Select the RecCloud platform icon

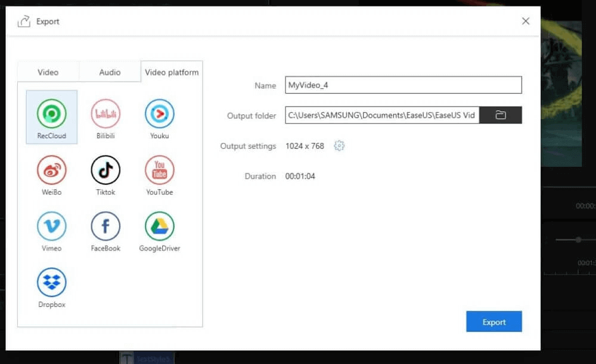pos(52,114)
